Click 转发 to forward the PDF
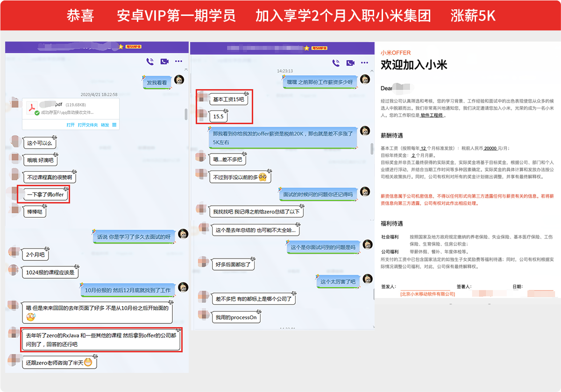The height and width of the screenshot is (392, 561). pos(105,125)
